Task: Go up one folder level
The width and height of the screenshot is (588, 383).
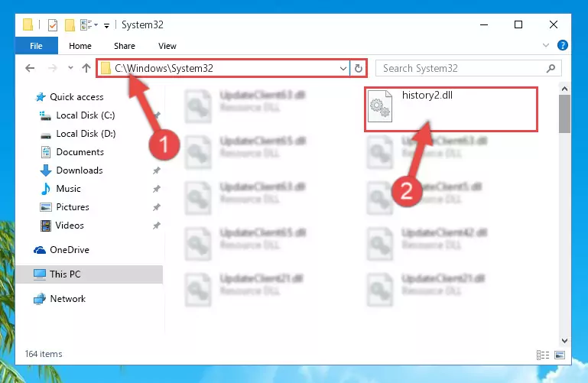Action: click(86, 68)
